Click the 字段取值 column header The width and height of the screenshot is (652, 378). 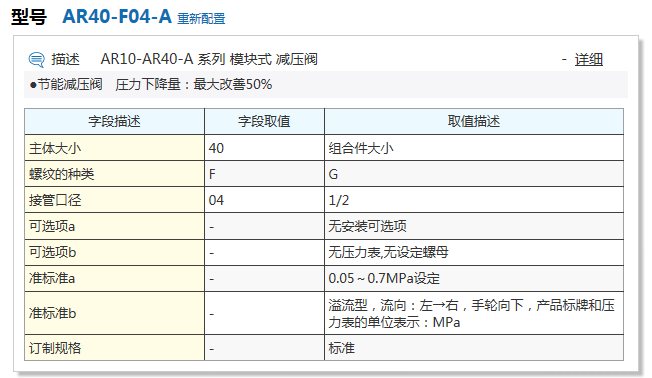click(x=264, y=121)
